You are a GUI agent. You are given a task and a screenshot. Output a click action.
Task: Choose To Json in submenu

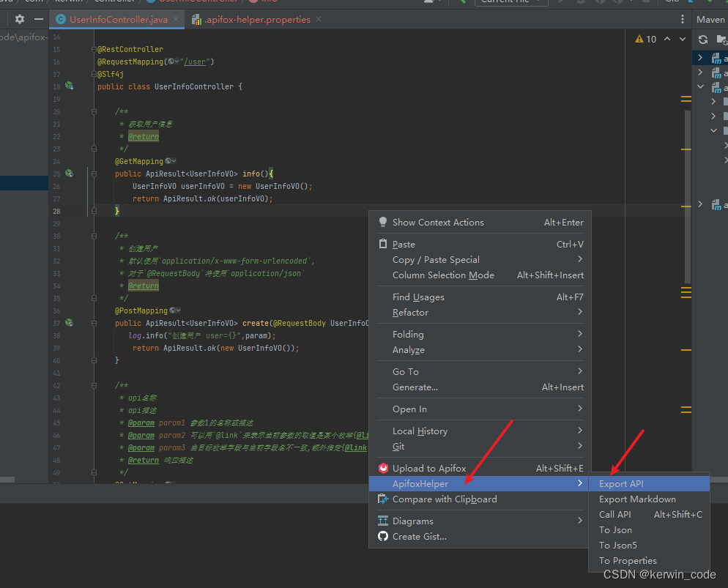point(649,529)
